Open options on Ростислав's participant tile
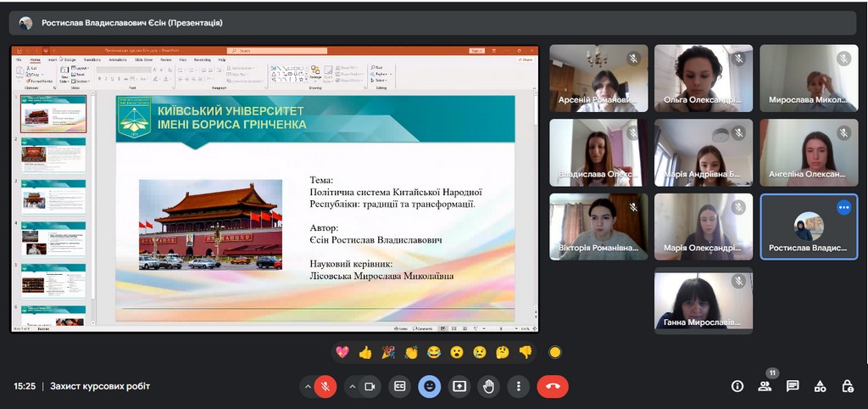This screenshot has height=409, width=868. tap(843, 207)
